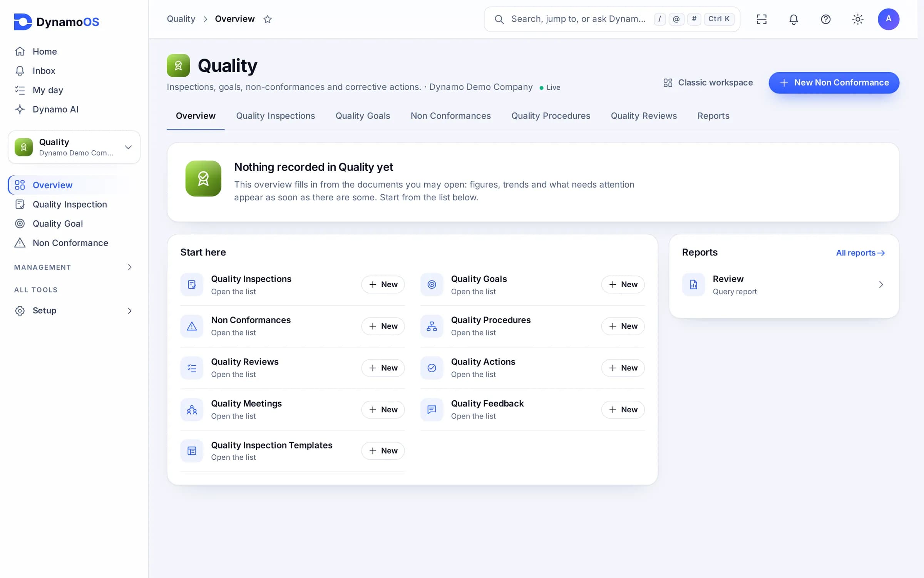Create a new Quality Action

pos(623,368)
